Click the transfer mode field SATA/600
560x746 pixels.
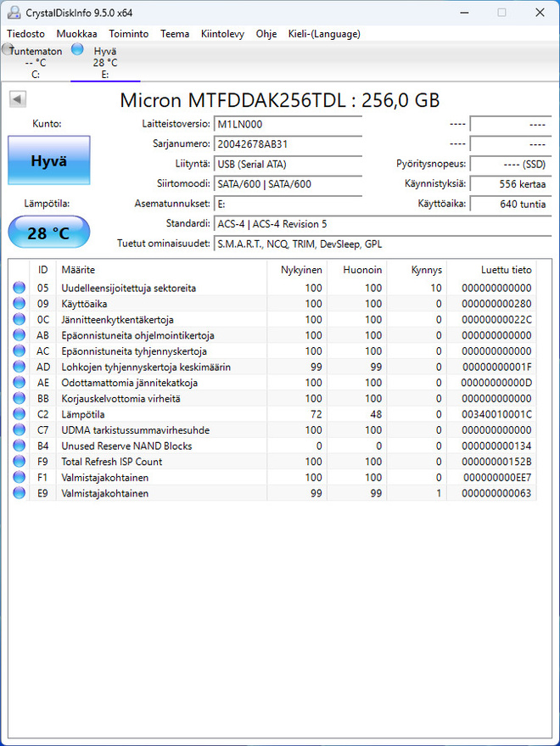(x=288, y=184)
